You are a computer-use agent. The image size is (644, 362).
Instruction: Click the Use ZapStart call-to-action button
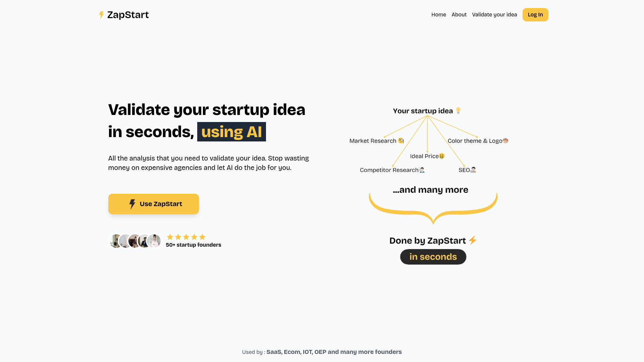click(154, 204)
